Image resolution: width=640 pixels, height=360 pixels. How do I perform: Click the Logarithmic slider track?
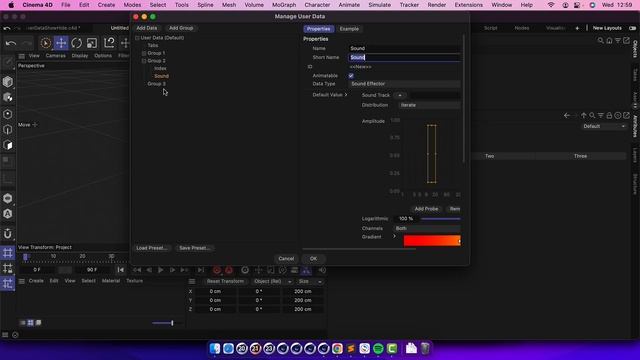coord(440,219)
